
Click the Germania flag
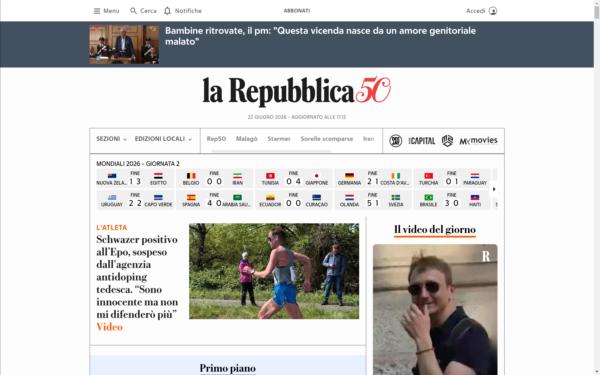click(x=349, y=176)
